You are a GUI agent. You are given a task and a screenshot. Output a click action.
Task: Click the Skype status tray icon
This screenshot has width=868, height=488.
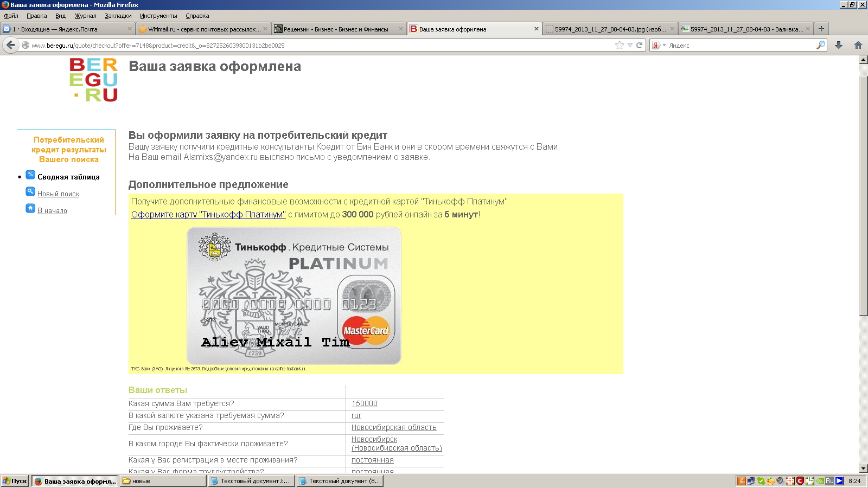pyautogui.click(x=761, y=481)
